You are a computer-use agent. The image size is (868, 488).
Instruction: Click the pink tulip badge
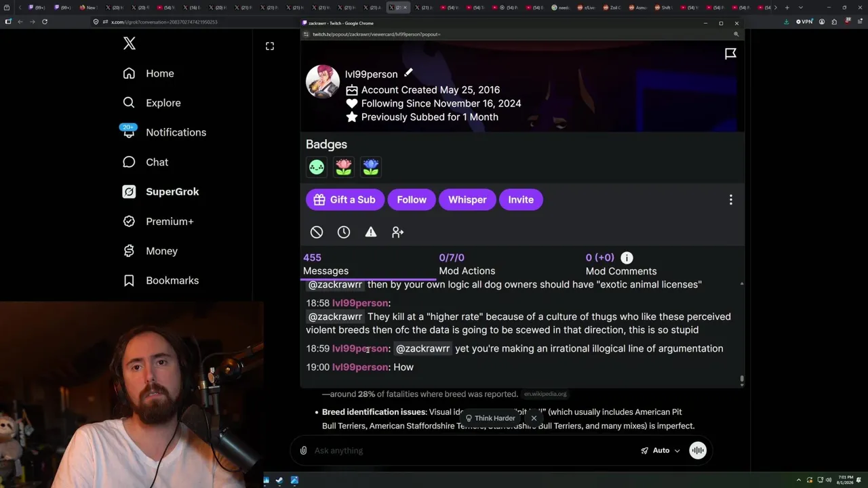point(344,167)
